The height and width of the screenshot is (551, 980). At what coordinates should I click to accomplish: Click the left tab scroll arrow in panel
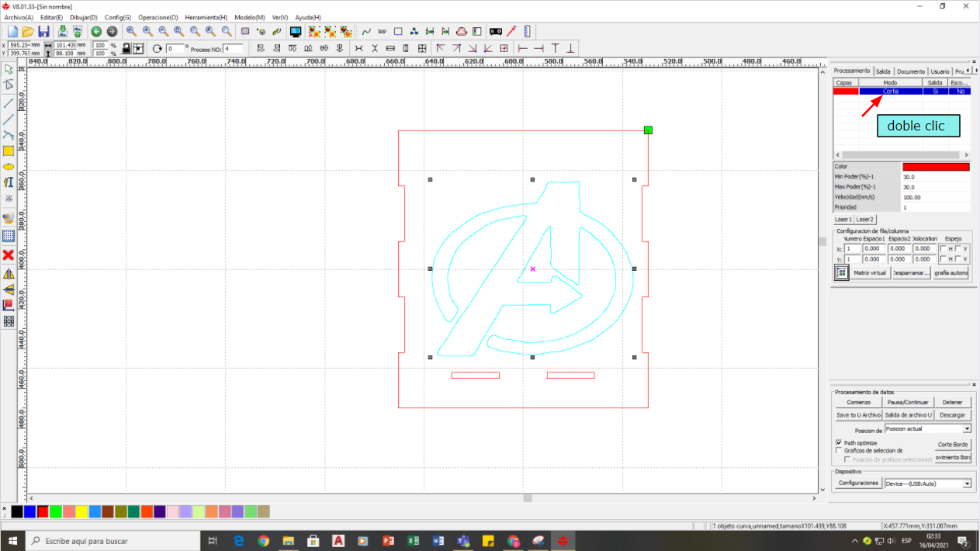(x=968, y=71)
